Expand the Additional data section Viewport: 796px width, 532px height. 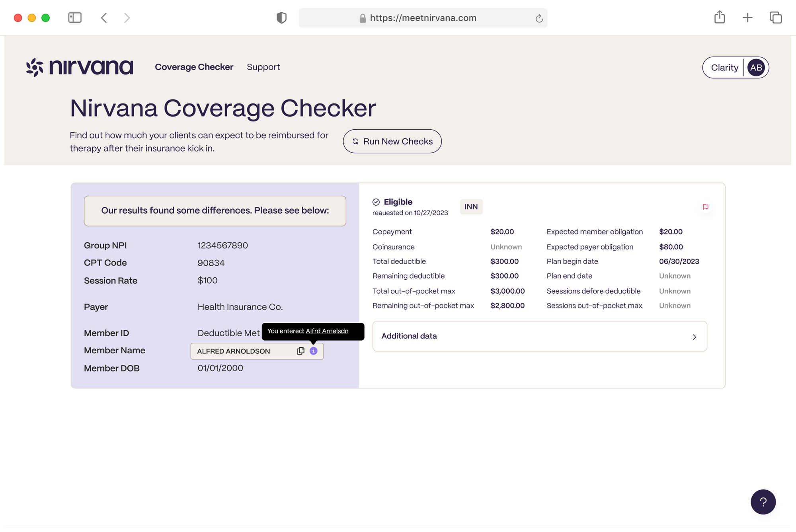539,336
